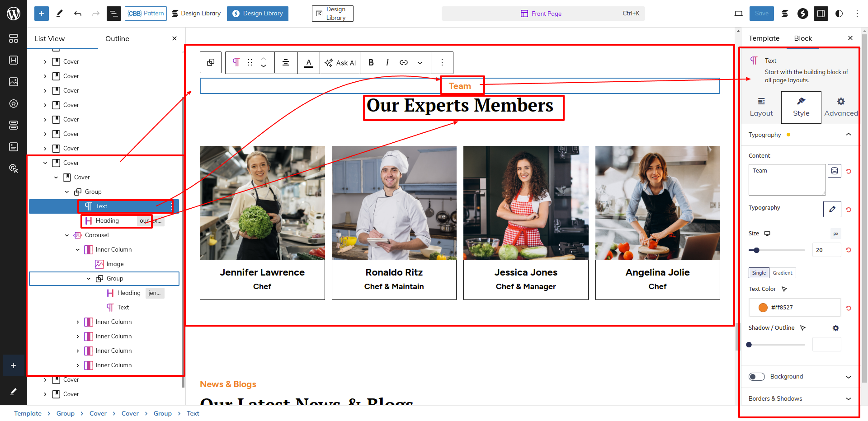Open the Ask AI tool
The height and width of the screenshot is (421, 868).
[340, 63]
